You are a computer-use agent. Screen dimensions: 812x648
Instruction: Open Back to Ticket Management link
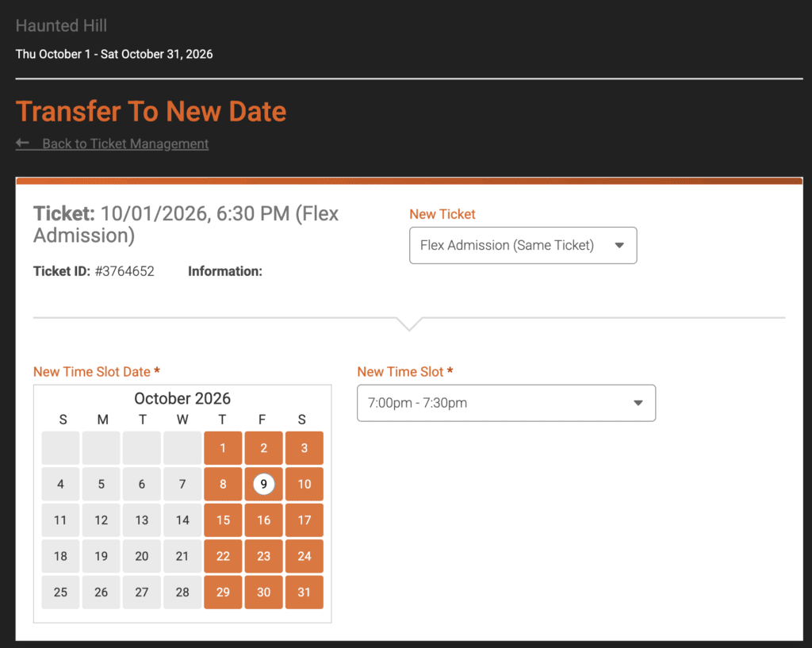tap(125, 144)
